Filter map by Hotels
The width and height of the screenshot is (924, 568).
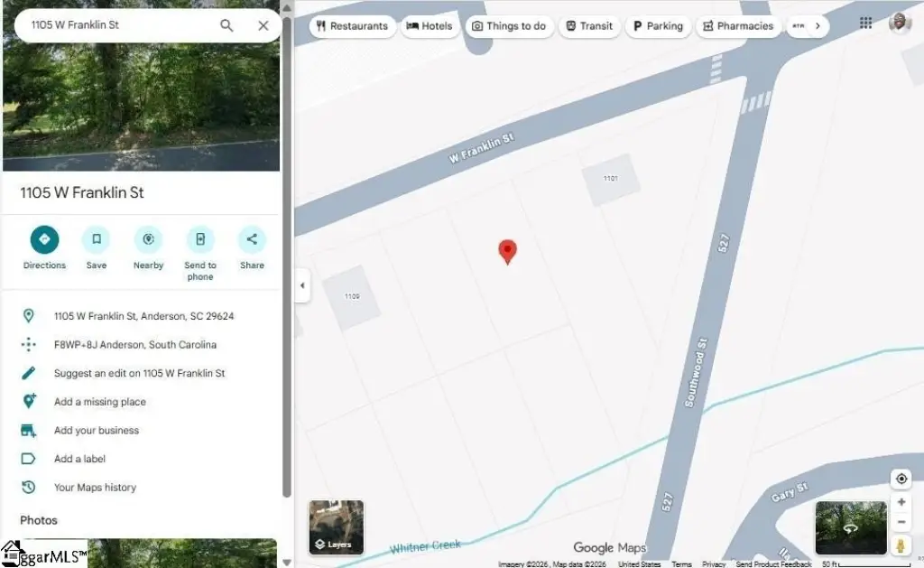click(x=429, y=26)
